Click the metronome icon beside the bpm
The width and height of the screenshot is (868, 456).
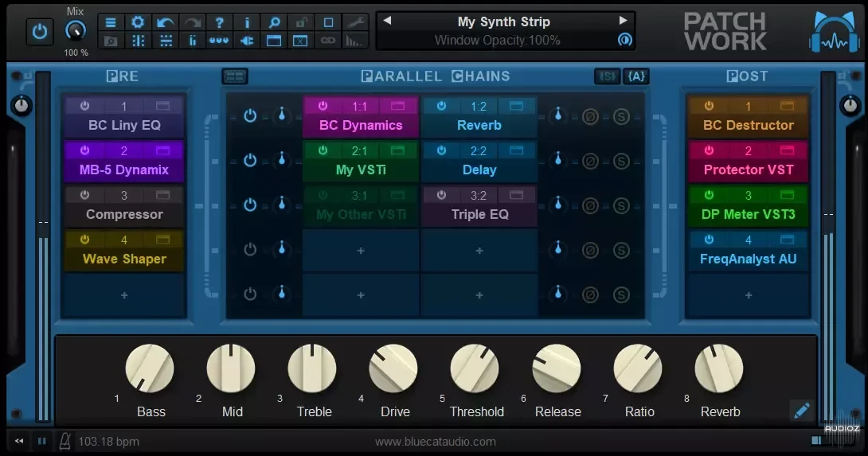tap(65, 441)
